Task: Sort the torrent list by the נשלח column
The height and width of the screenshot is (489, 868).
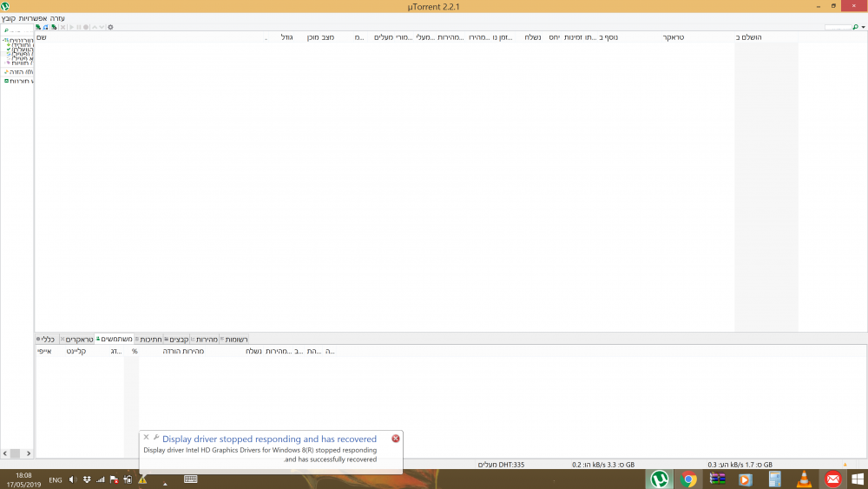Action: coord(533,37)
